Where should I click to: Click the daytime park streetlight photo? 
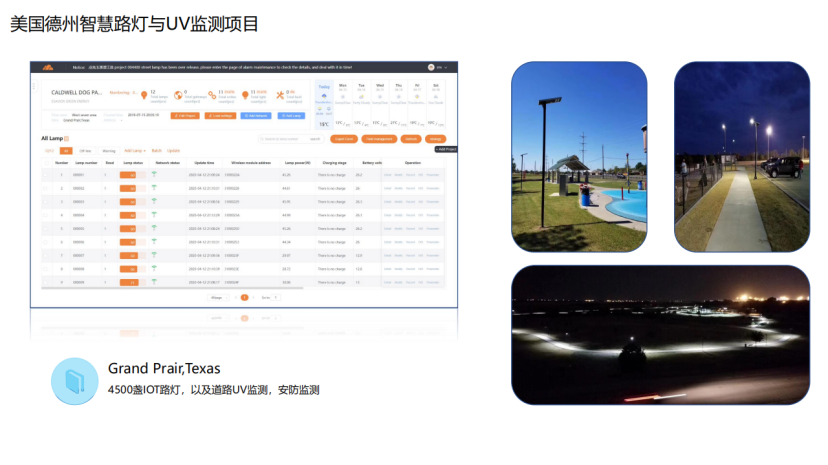pos(579,157)
